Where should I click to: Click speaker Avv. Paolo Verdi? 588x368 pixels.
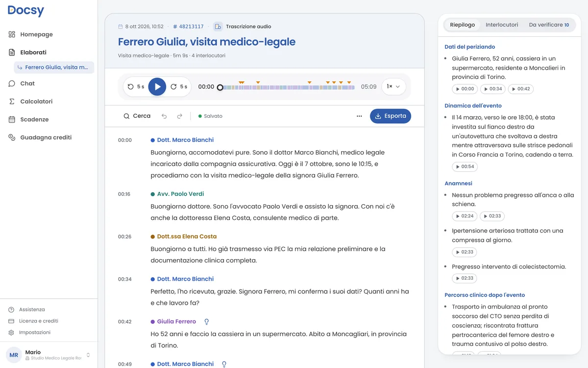[x=180, y=194]
